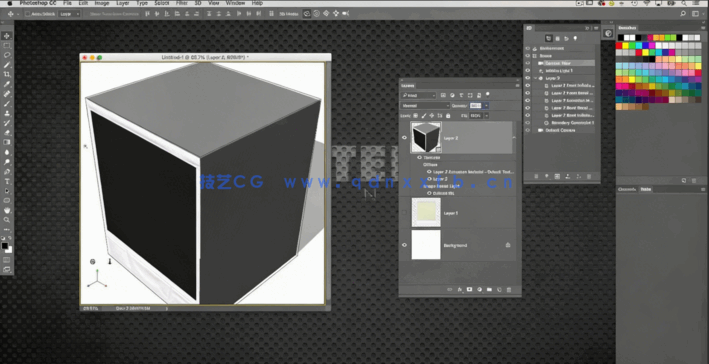Click the foreground color box
Image resolution: width=709 pixels, height=364 pixels.
(x=5, y=246)
